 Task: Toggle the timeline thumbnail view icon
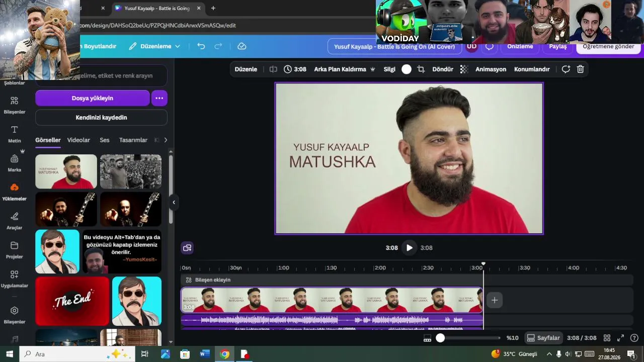427,338
